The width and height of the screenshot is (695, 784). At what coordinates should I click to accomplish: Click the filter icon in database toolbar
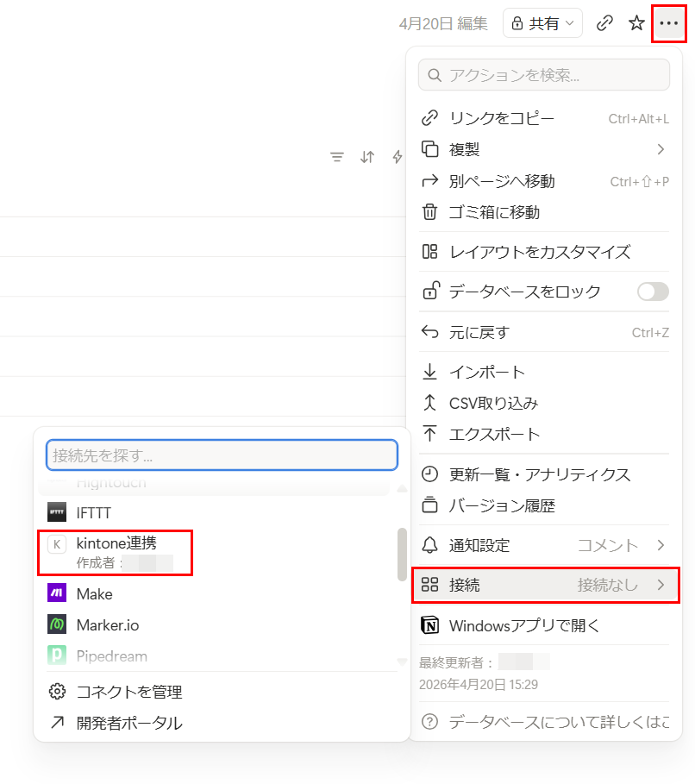click(x=337, y=157)
